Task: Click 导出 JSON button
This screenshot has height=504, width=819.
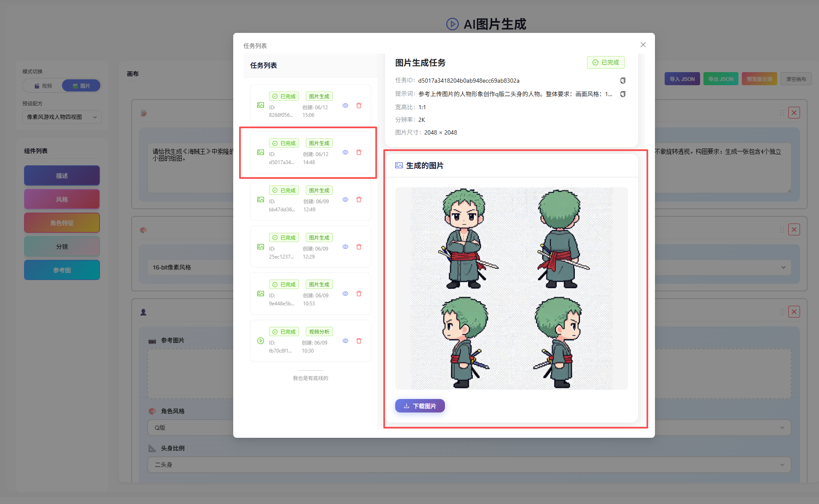Action: [721, 79]
